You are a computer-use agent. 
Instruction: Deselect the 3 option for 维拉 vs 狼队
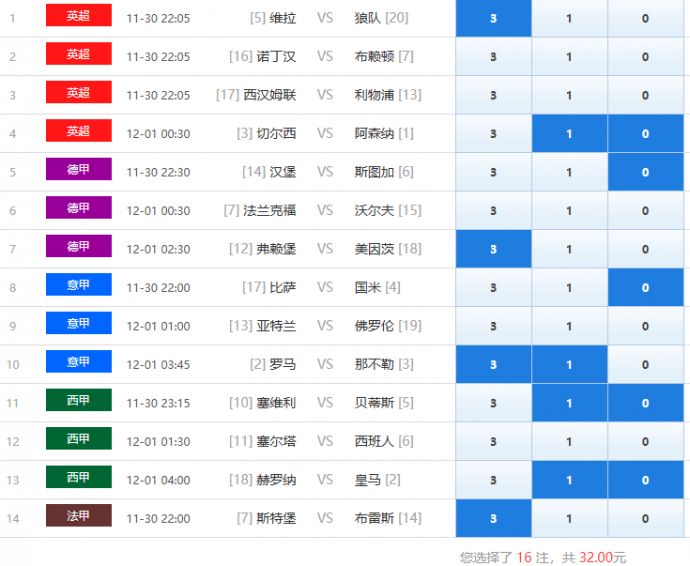493,18
